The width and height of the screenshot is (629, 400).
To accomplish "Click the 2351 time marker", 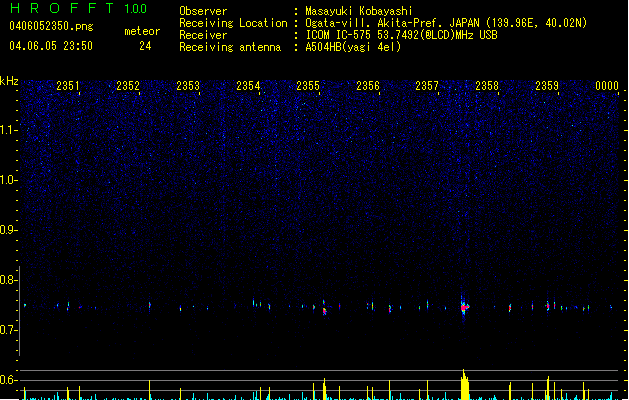I will pos(68,86).
